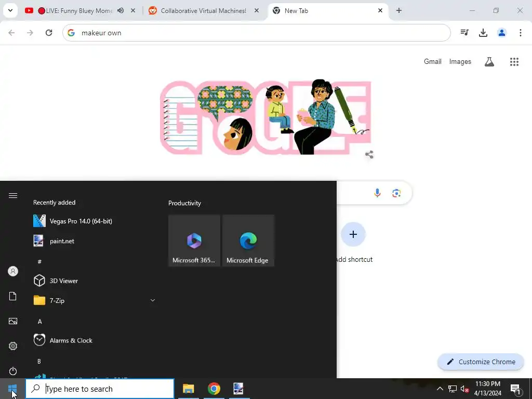Show hidden system tray icons

(440, 389)
